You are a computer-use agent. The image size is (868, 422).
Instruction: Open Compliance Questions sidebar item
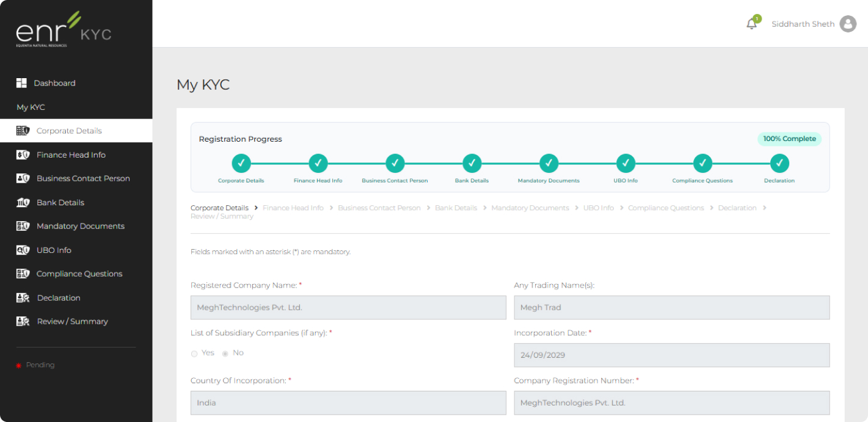coord(79,274)
